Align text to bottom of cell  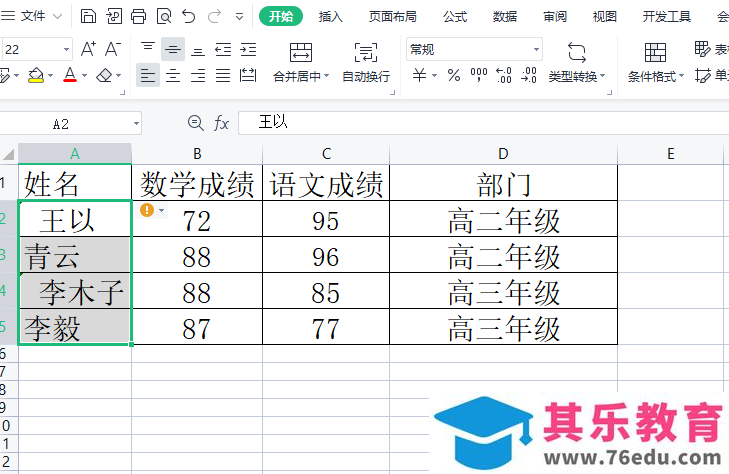198,49
